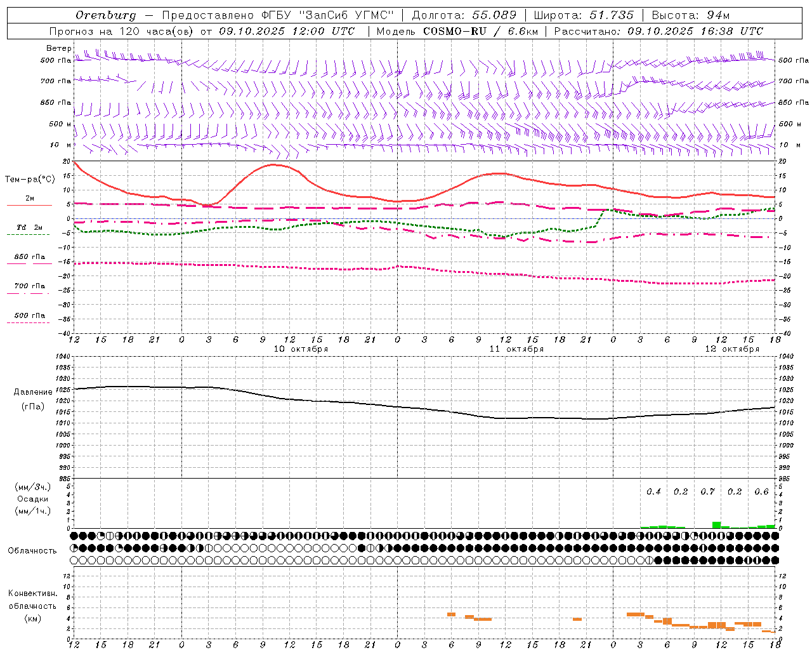Click the '0.6' precipitation amount value
The image size is (812, 650).
[761, 492]
